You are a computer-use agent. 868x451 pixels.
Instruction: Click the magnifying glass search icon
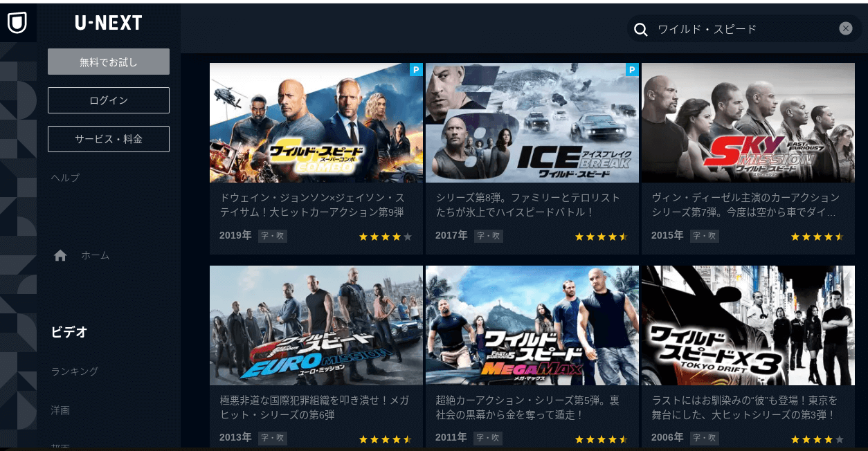point(641,29)
